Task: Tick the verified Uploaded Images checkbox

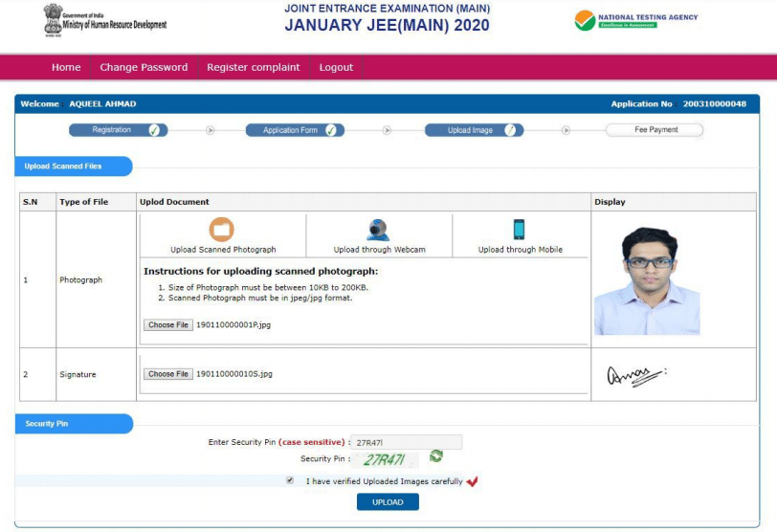Action: point(290,481)
